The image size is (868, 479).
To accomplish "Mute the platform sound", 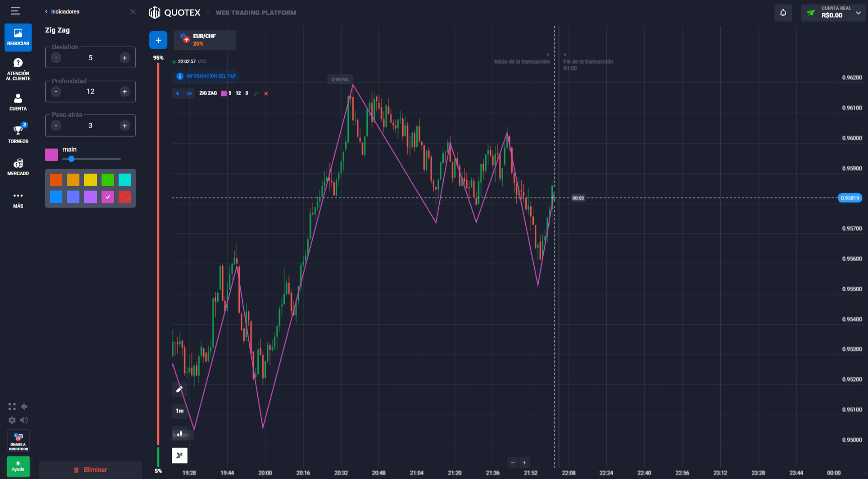I will pos(24,420).
